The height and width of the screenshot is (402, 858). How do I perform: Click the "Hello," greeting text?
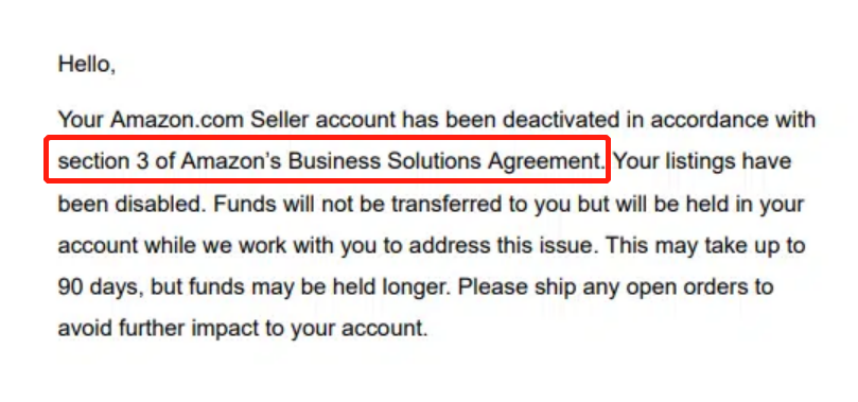click(x=88, y=65)
